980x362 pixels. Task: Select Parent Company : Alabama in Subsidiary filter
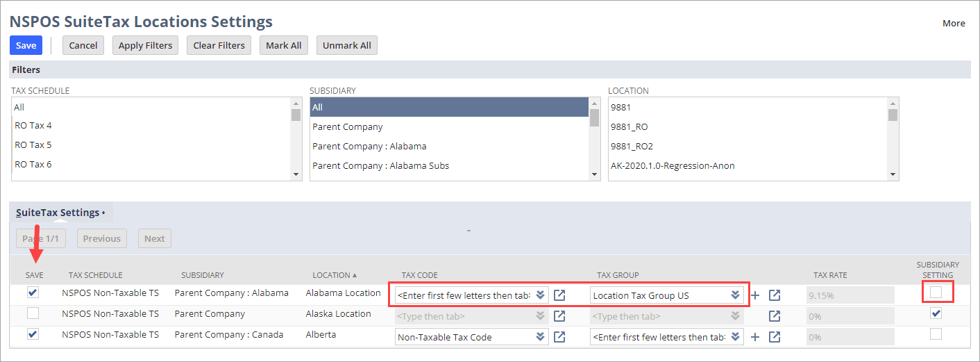click(x=369, y=146)
